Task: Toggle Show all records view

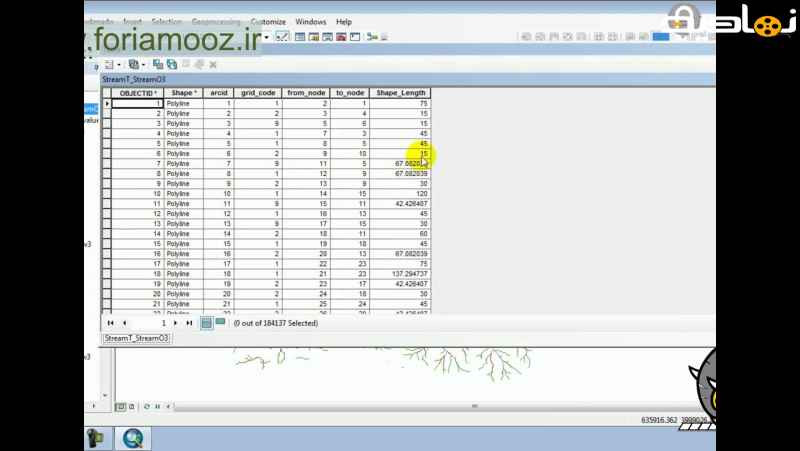Action: 206,323
